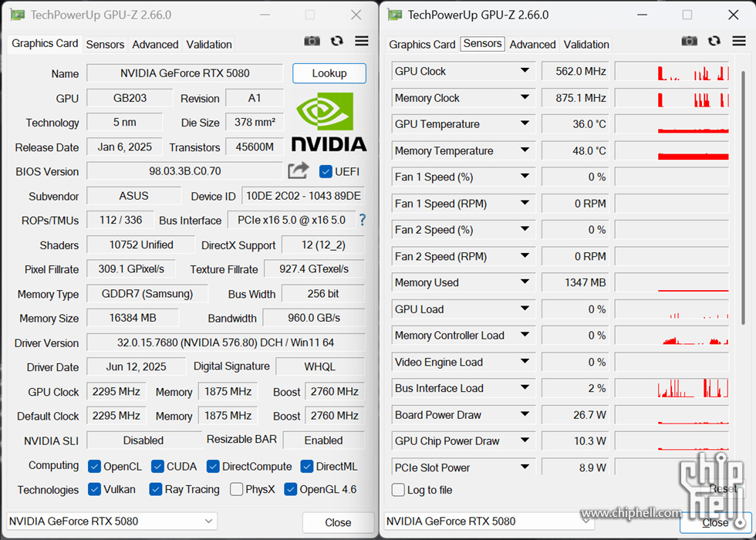This screenshot has height=540, width=756.
Task: Toggle the Ray Tracing checkbox
Action: 155,489
